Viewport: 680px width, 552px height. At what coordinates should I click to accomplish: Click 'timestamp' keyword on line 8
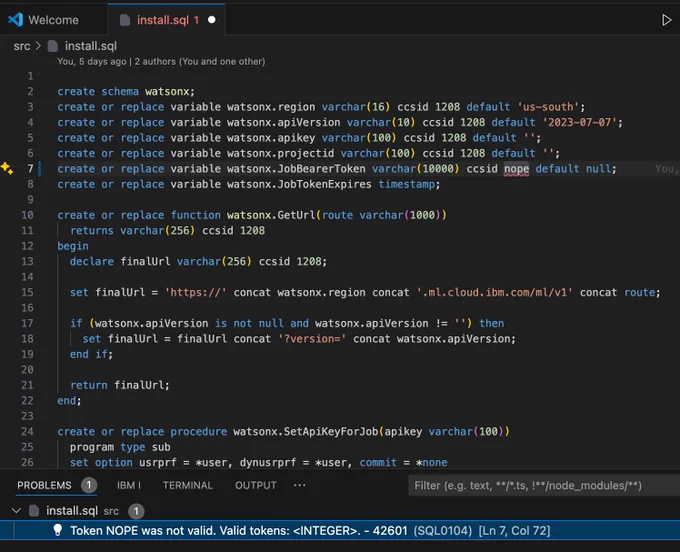point(406,184)
